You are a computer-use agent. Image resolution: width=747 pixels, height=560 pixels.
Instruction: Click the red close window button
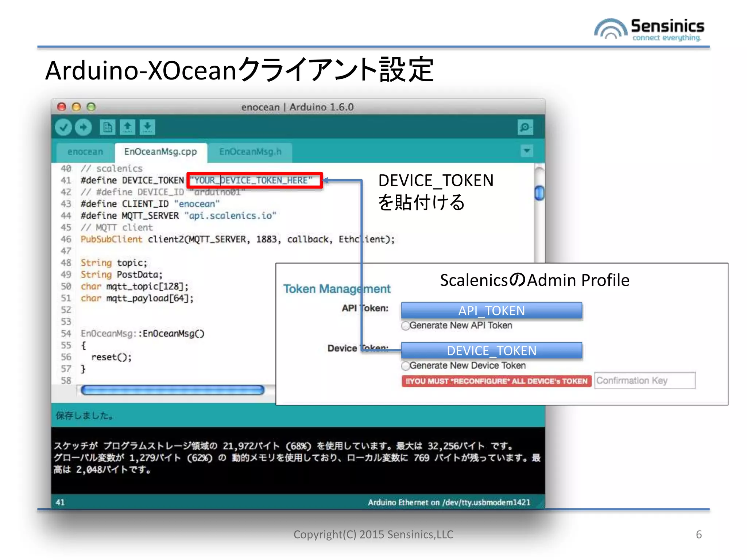tap(62, 107)
